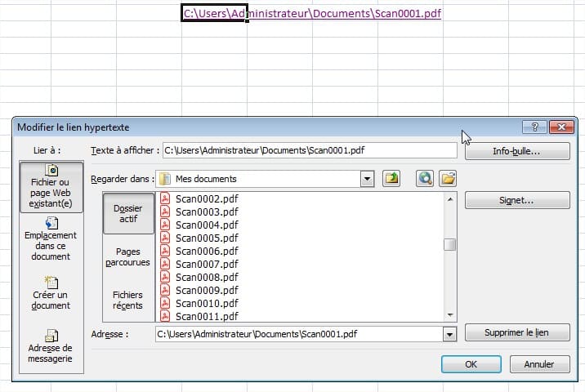Click into the Adresse text field

299,334
